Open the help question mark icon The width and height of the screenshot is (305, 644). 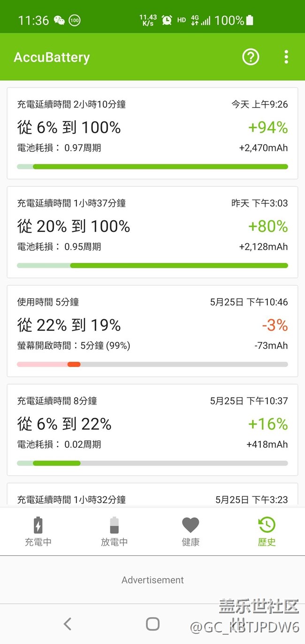[251, 57]
